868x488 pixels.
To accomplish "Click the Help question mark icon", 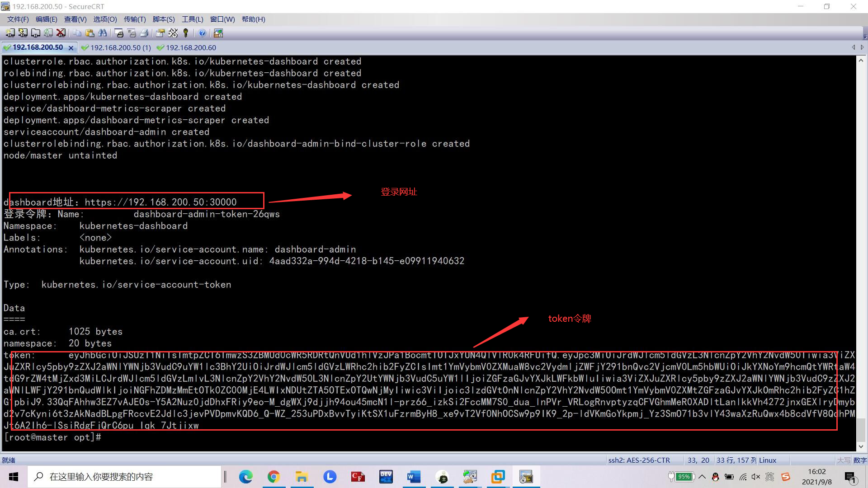I will coord(203,33).
